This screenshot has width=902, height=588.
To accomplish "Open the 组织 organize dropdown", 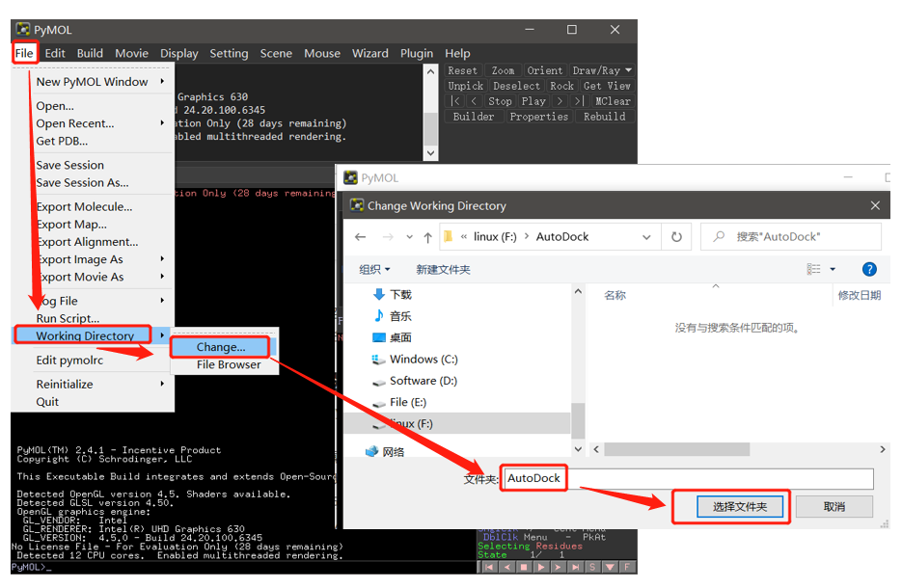I will tap(374, 270).
